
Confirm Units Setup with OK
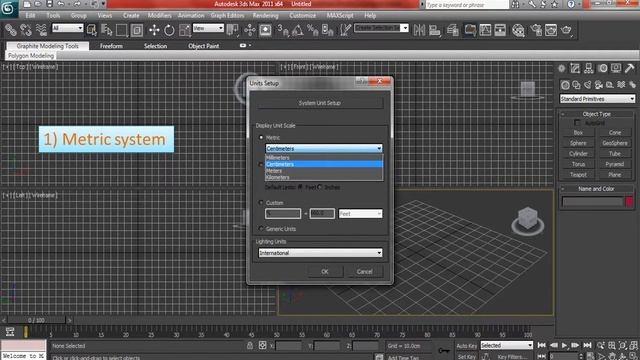click(325, 271)
